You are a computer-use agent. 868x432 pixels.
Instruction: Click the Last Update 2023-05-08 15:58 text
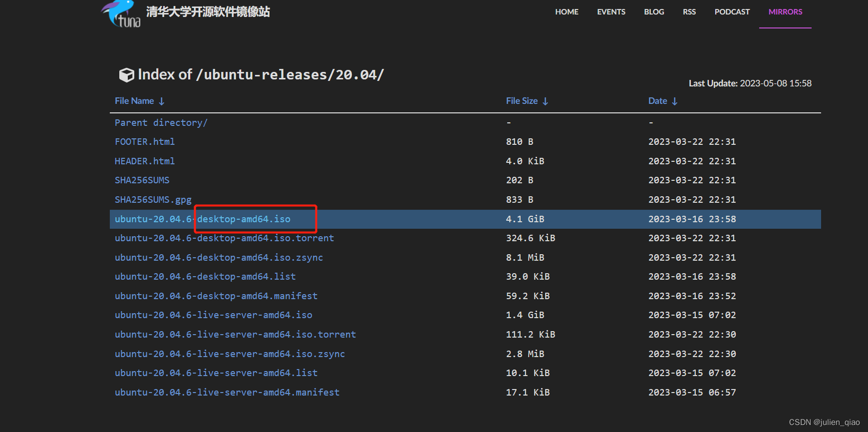coord(750,83)
